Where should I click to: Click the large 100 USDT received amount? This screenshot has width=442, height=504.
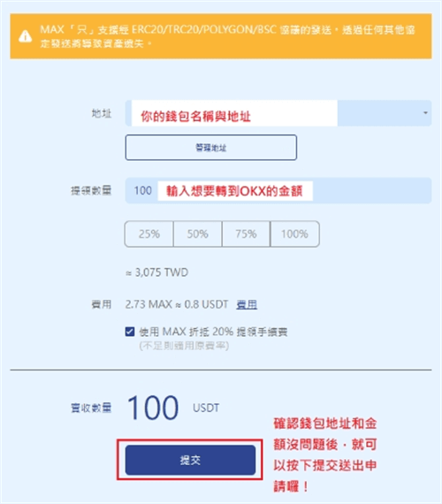coord(173,408)
